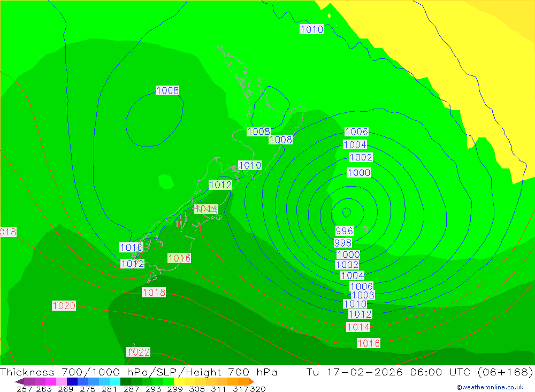Click the '1008' label directly above the southern '1010'
The height and width of the screenshot is (392, 535).
pyautogui.click(x=363, y=295)
